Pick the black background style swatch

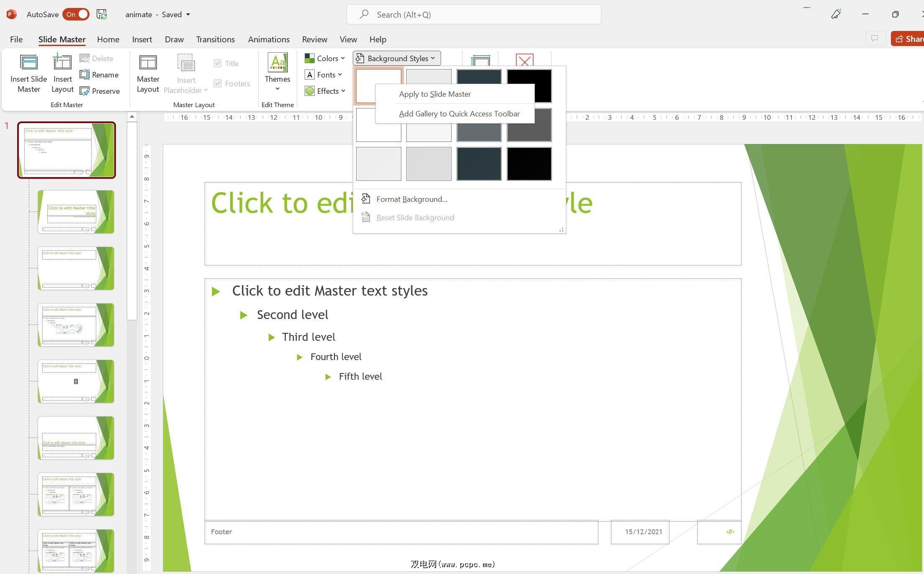point(529,164)
